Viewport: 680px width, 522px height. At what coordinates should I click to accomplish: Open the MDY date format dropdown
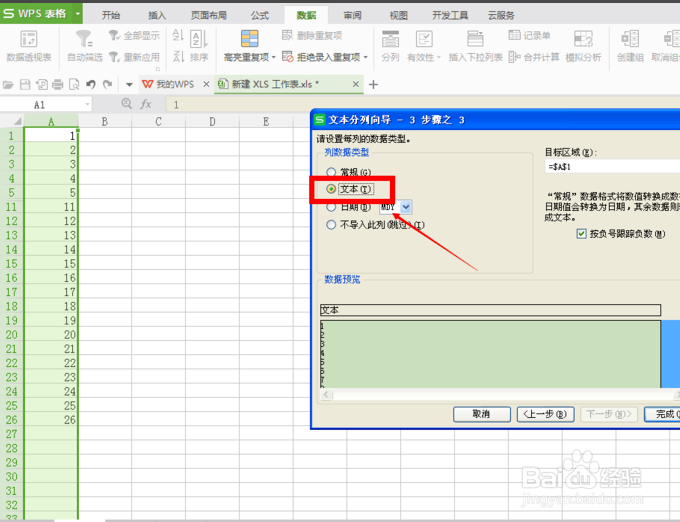(x=406, y=207)
